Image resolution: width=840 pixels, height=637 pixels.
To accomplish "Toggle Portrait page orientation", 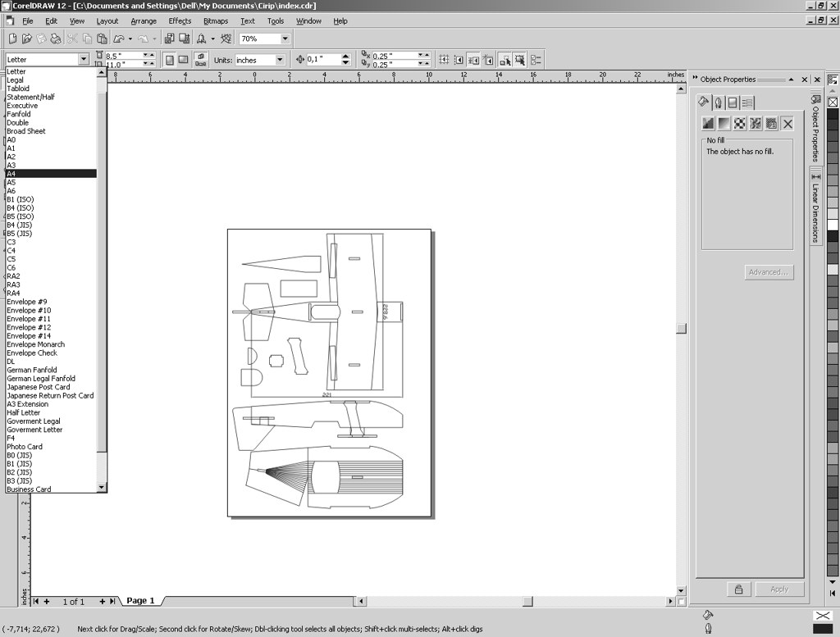I will pos(169,60).
